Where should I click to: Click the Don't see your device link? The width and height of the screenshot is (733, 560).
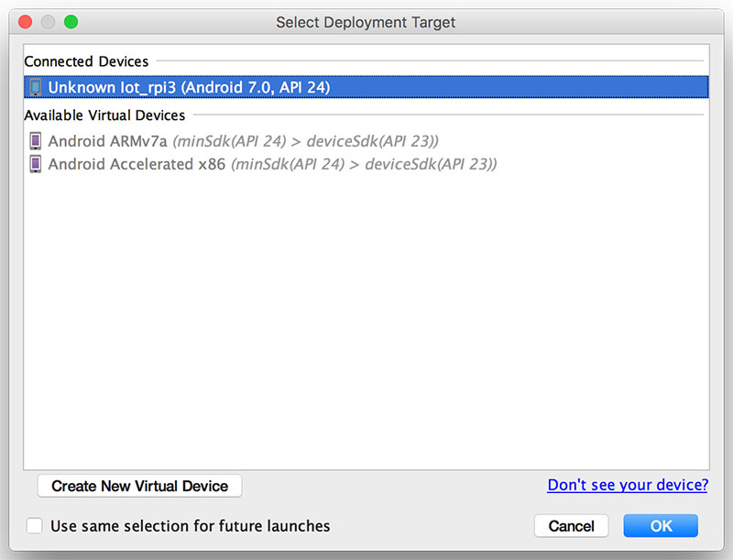coord(628,485)
